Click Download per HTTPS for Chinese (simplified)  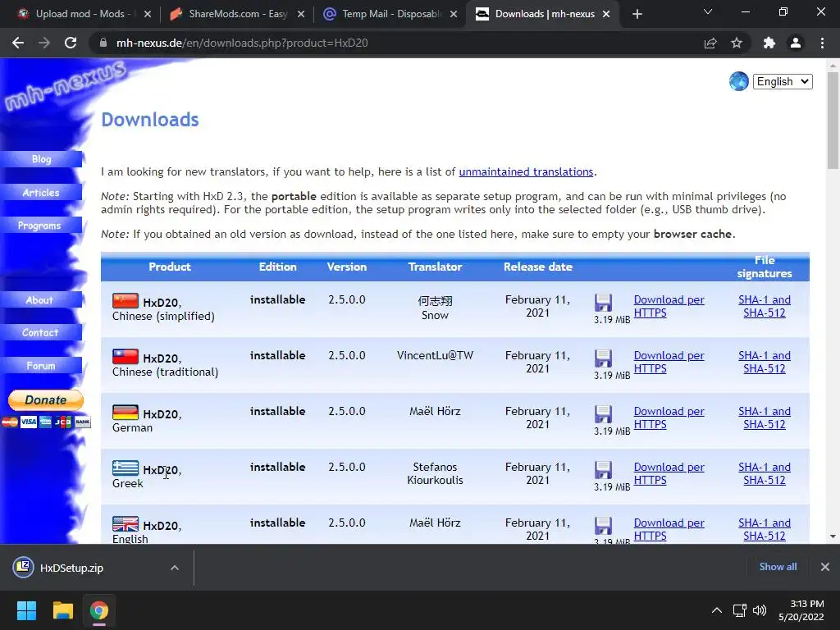[x=669, y=307]
